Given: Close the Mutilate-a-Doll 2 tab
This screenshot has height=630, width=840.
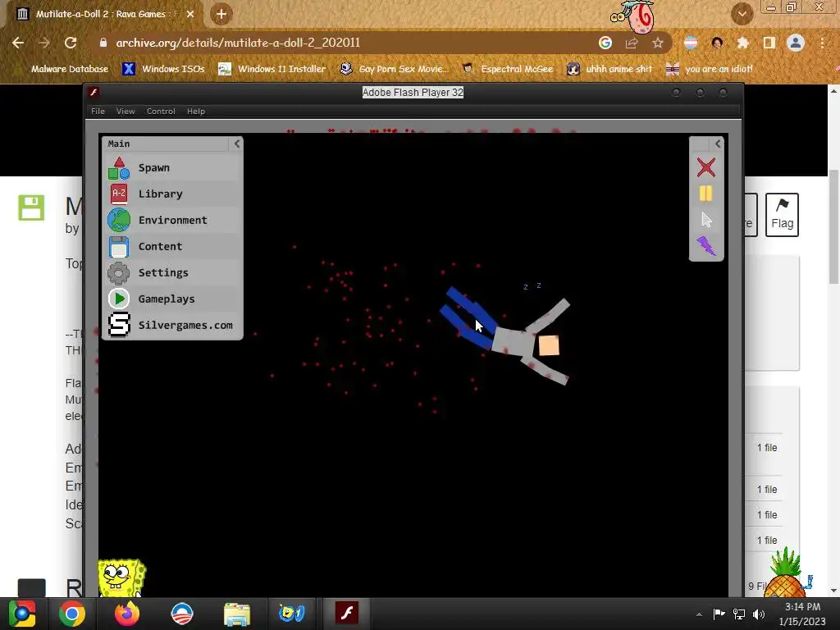Looking at the screenshot, I should coord(190,14).
